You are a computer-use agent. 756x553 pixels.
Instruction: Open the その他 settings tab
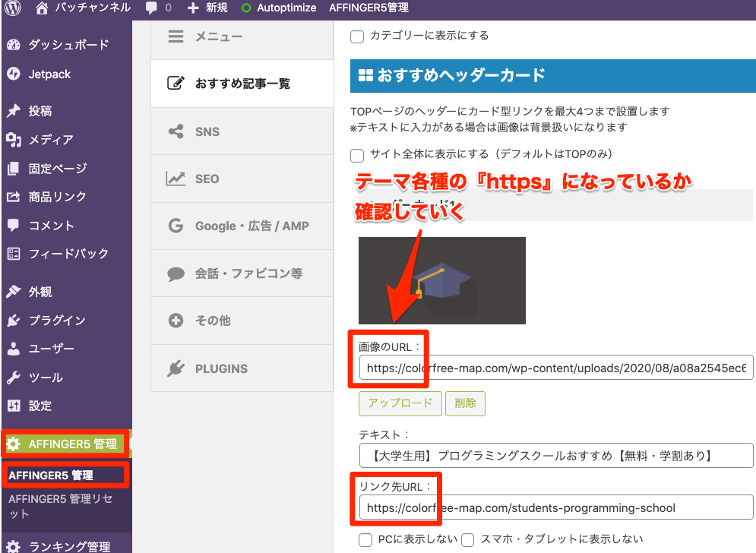pos(242,321)
